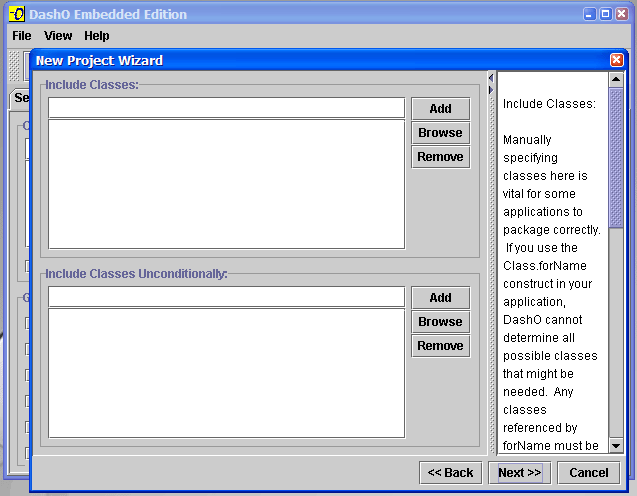
Task: Open the Help menu
Action: point(97,36)
